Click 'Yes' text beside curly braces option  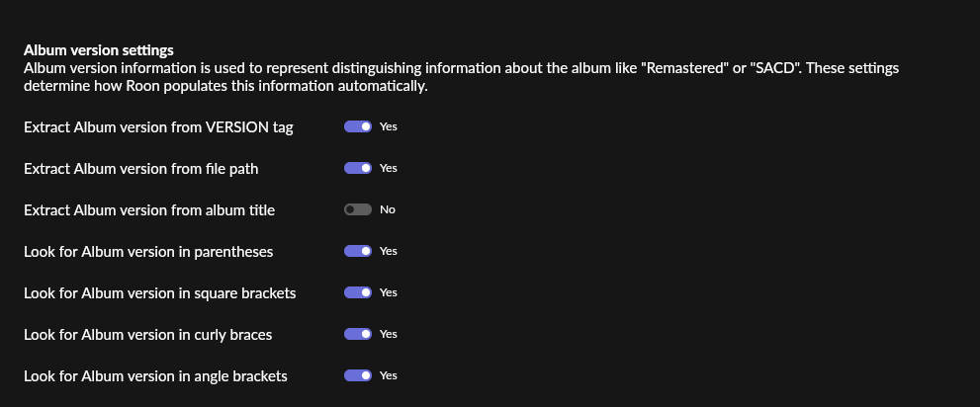(388, 334)
